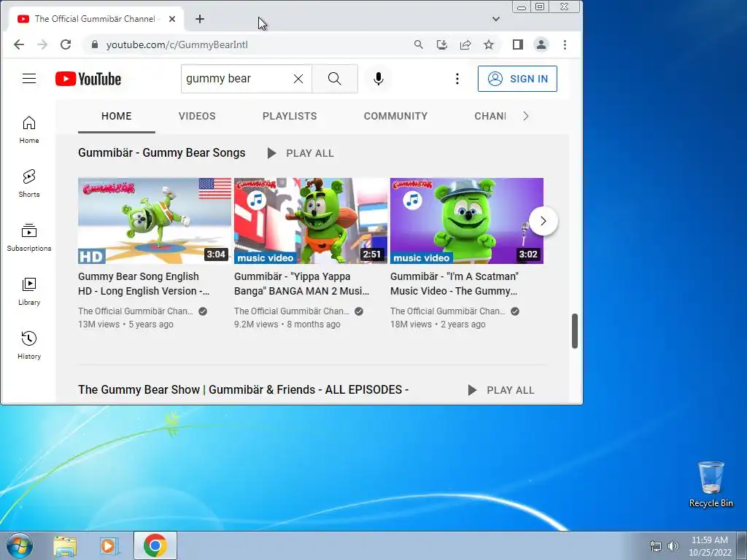Bookmark this tab with star icon

[x=489, y=44]
